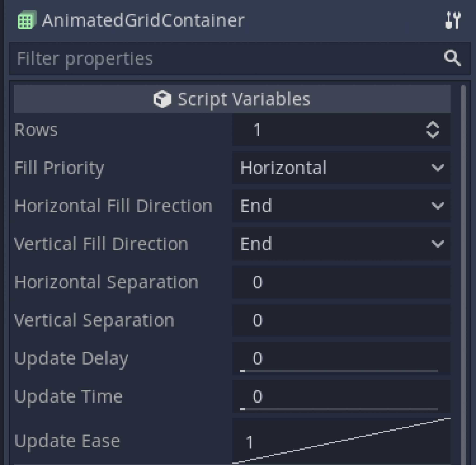
Task: Open the Fill Priority dropdown
Action: [339, 167]
